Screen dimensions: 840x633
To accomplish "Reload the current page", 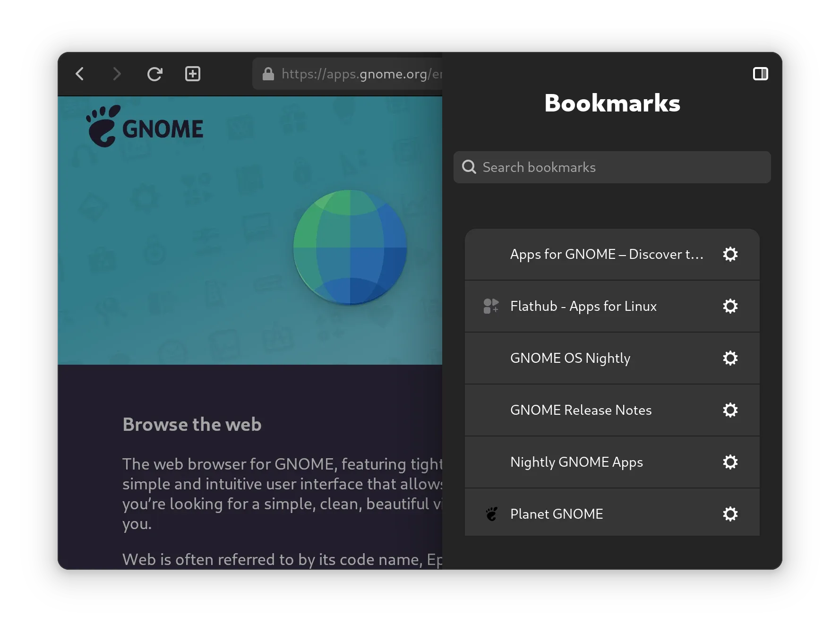I will (155, 74).
